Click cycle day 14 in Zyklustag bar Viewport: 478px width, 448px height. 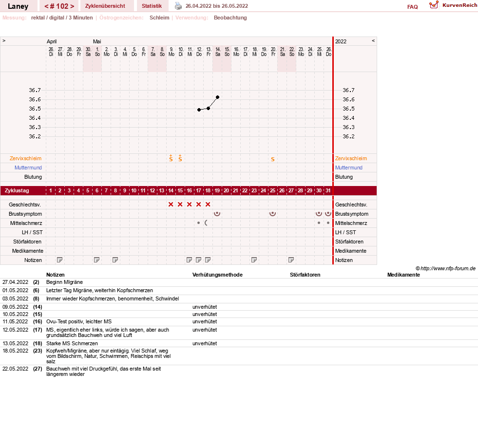[171, 190]
